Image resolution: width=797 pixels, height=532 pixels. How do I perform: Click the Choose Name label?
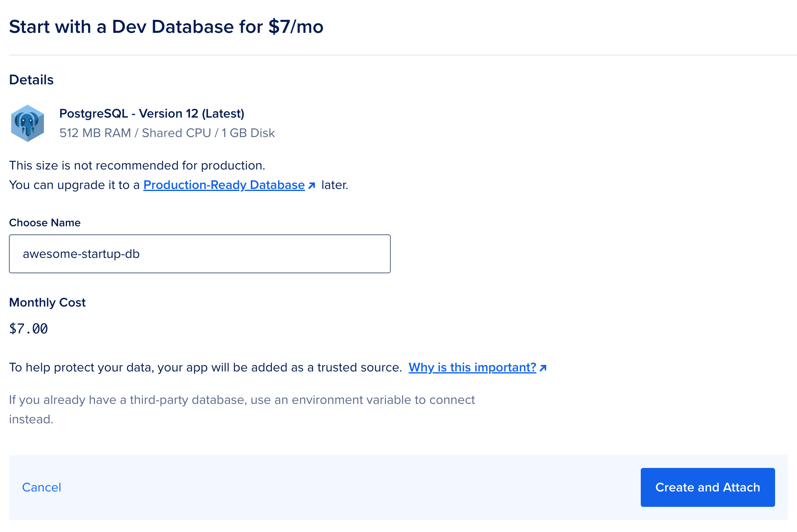45,222
